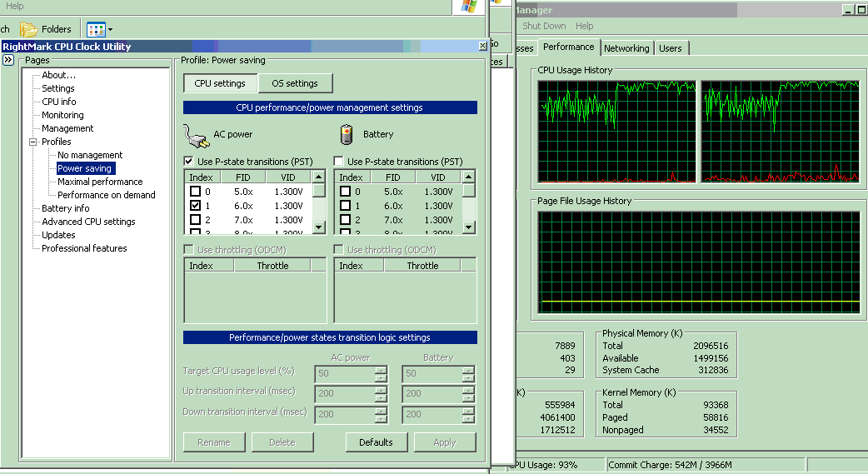Select Maximal performance profile
Viewport: 868px width, 474px height.
[x=100, y=182]
